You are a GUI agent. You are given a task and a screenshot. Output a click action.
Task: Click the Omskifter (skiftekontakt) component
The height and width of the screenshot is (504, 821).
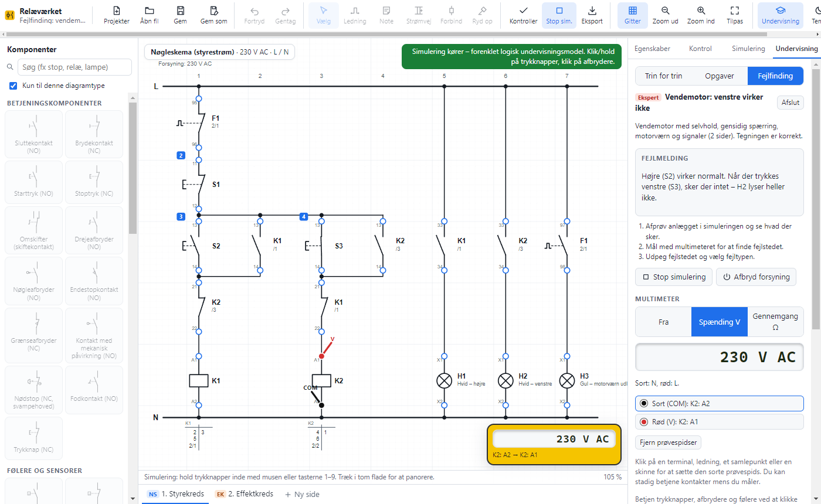pyautogui.click(x=33, y=230)
